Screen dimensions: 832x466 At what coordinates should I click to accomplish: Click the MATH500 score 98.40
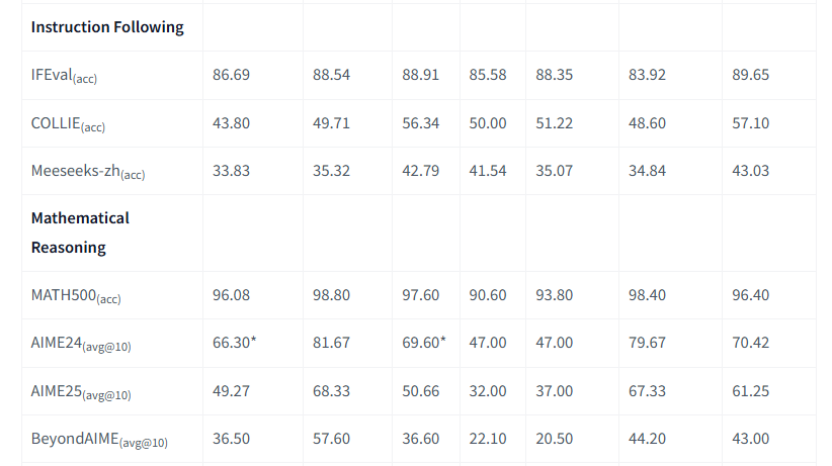pos(646,295)
